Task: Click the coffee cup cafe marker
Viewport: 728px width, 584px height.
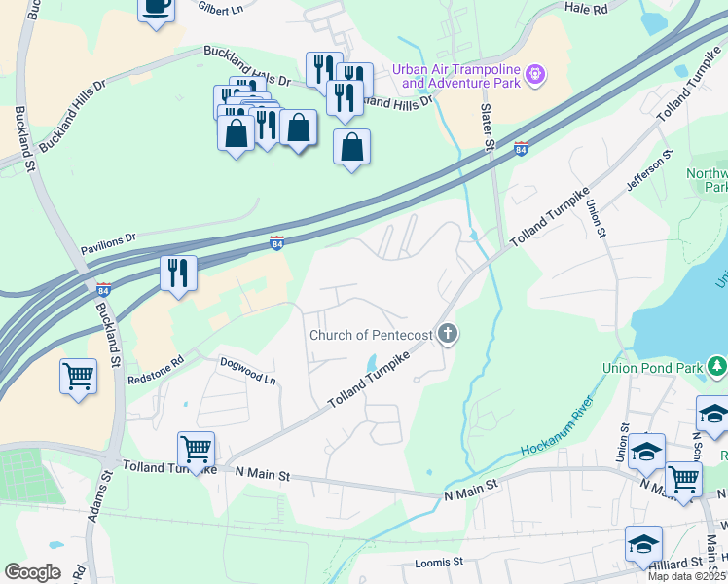Action: (157, 11)
